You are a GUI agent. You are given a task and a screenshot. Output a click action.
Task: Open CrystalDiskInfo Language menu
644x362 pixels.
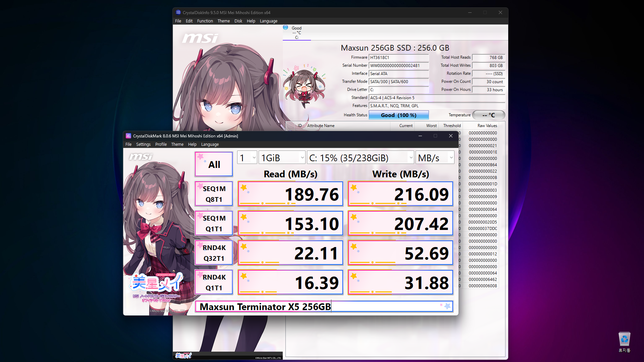269,21
